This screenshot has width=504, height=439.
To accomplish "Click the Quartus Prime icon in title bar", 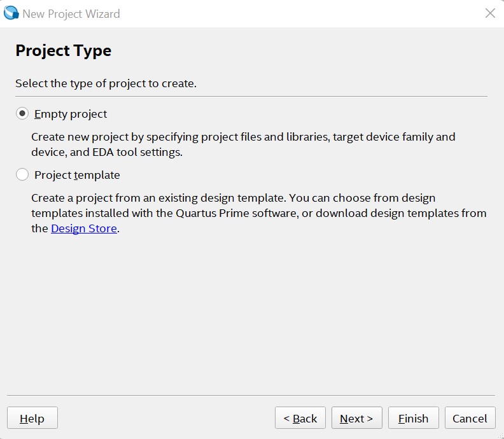I will point(11,13).
